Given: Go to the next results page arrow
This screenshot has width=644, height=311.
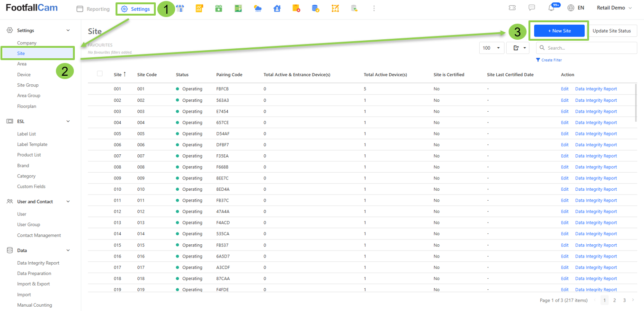Looking at the screenshot, I should pos(633,300).
